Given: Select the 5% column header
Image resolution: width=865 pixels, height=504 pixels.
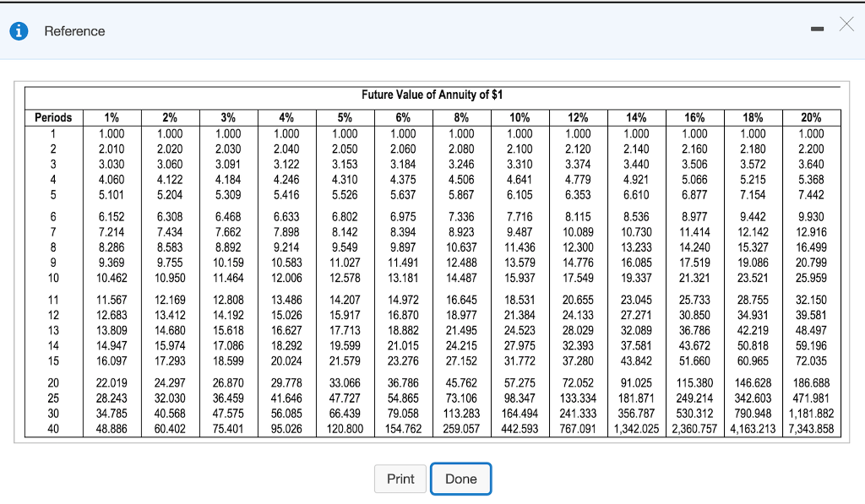Looking at the screenshot, I should pyautogui.click(x=345, y=117).
